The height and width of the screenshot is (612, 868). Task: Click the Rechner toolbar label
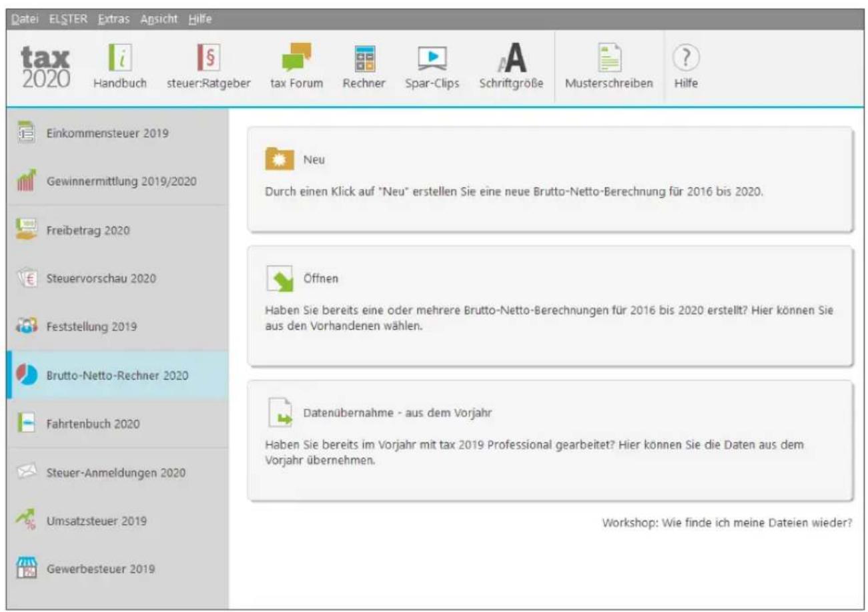point(364,84)
